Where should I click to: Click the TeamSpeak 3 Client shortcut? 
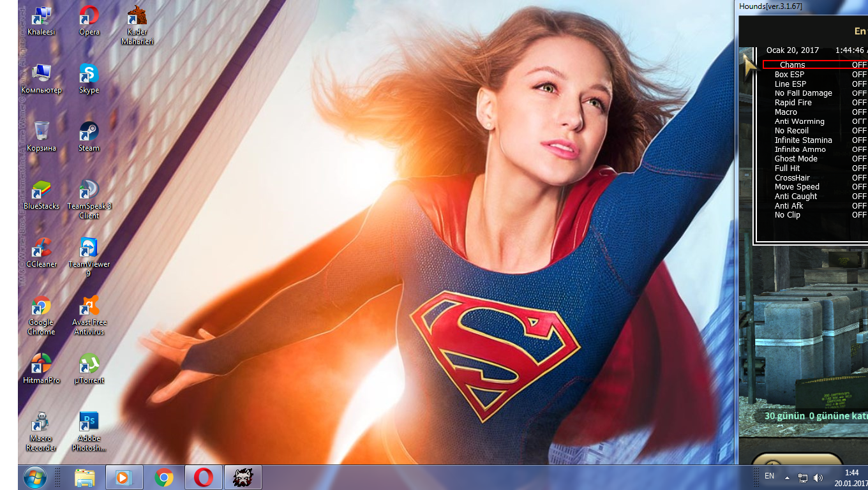[89, 199]
